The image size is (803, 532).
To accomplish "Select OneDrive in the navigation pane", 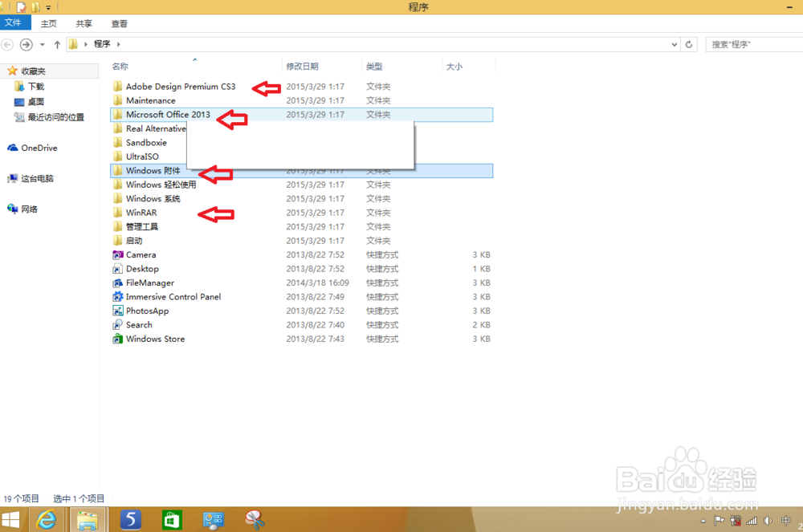I will pos(39,148).
